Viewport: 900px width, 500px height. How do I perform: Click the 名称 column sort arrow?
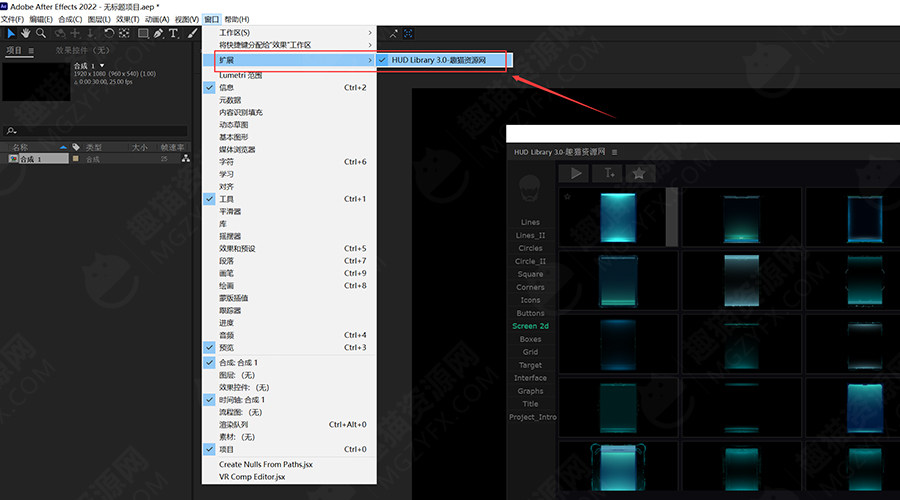63,148
